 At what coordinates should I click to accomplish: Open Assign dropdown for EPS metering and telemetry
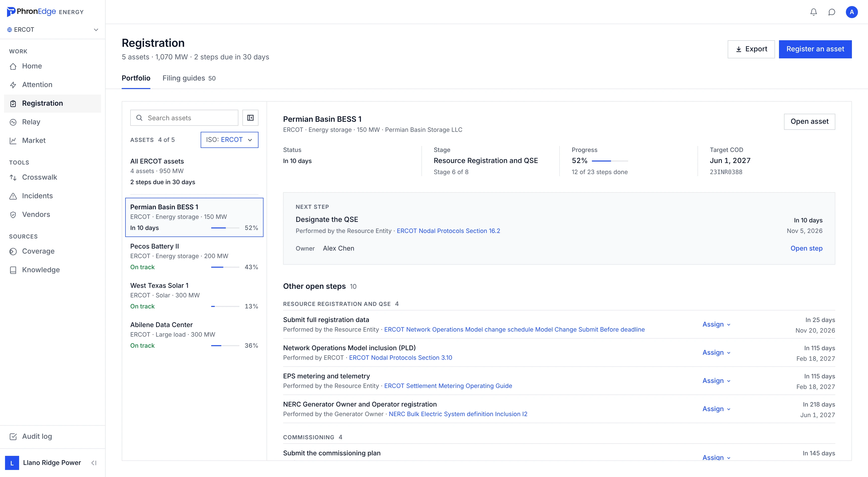pos(716,381)
